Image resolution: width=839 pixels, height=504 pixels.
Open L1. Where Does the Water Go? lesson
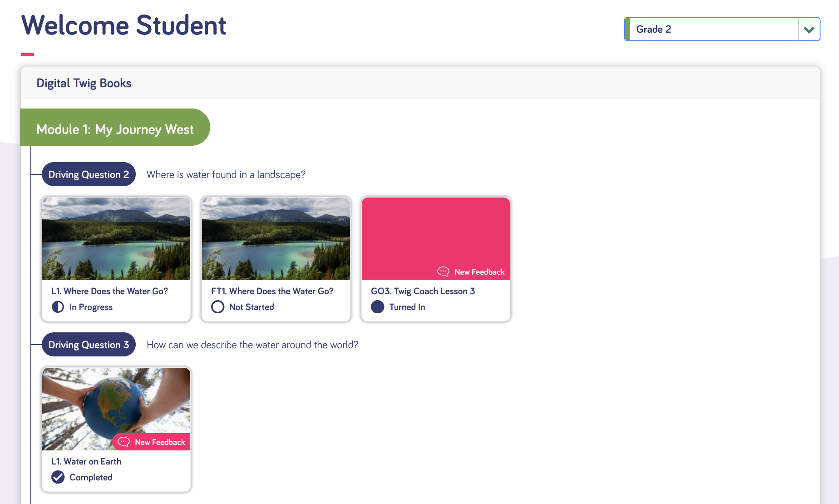109,291
